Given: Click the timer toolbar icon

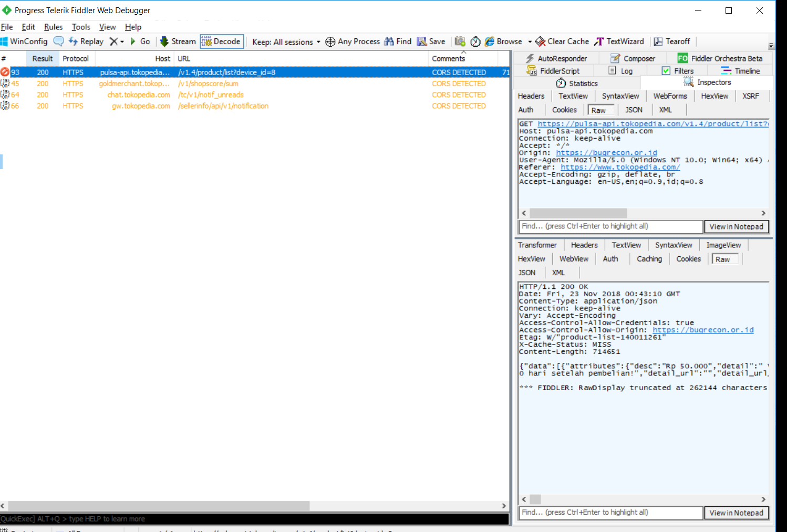Looking at the screenshot, I should point(475,41).
